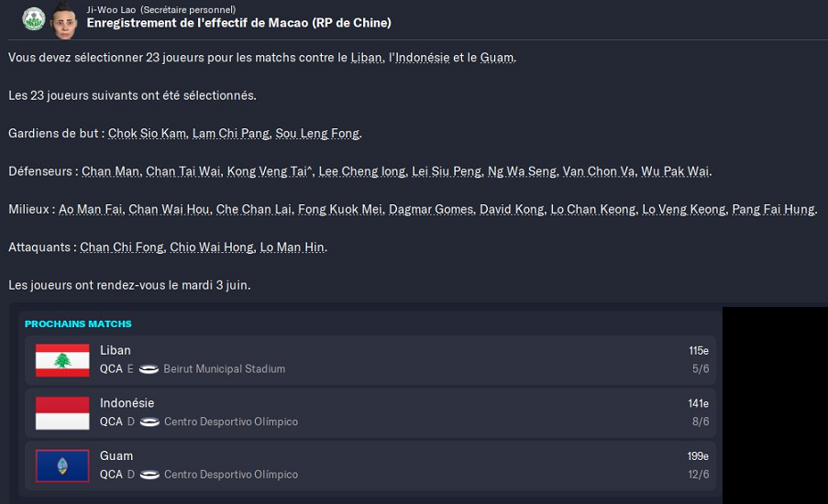
Task: Click stadium icon in the Guam match row
Action: point(149,475)
